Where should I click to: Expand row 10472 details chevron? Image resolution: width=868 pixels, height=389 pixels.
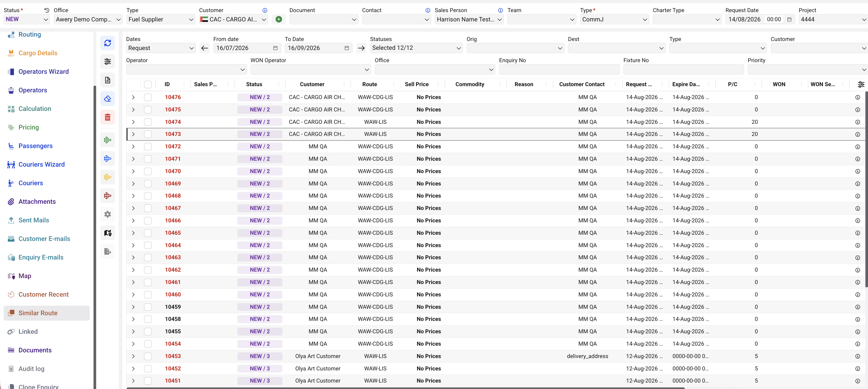coord(133,147)
